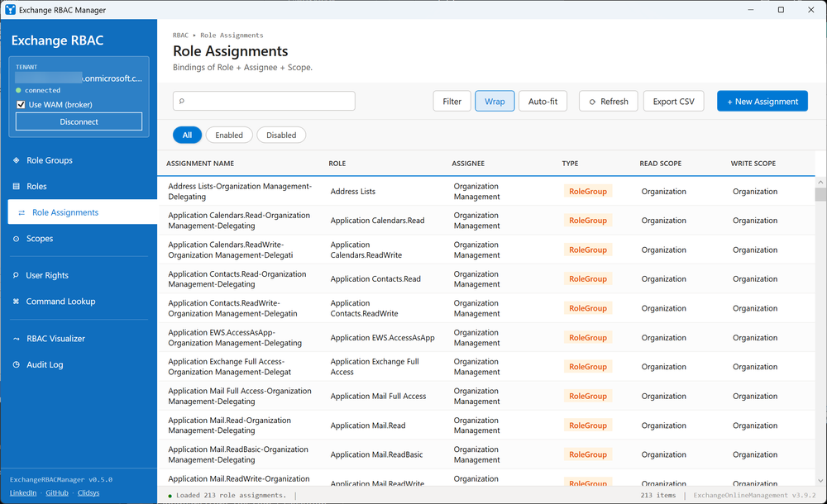
Task: Click the green connected status dot
Action: click(x=18, y=91)
